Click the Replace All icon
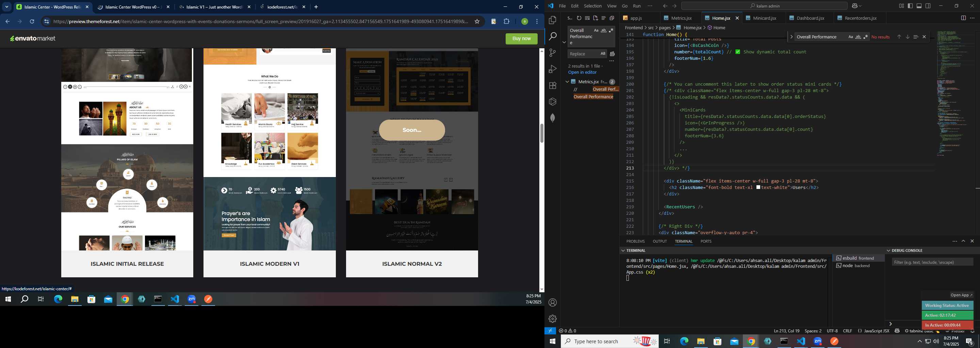980x348 pixels. click(x=612, y=54)
